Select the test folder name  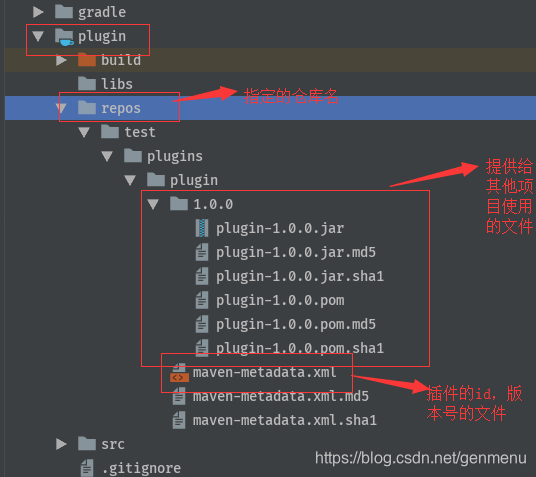tap(140, 132)
